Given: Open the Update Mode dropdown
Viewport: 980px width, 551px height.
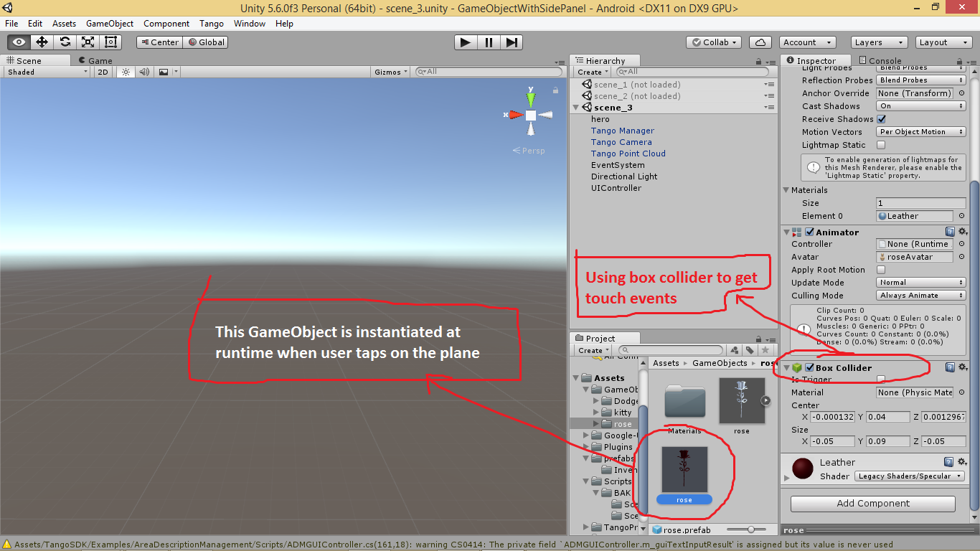Looking at the screenshot, I should [x=921, y=283].
